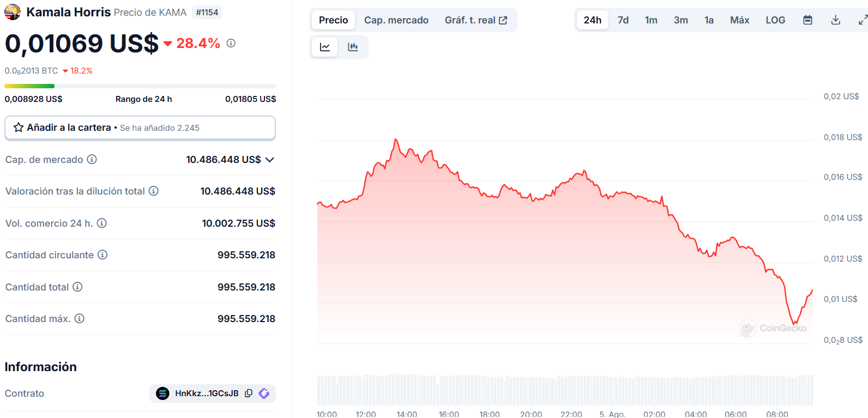Click the Kamala Horris coin logo

tap(13, 12)
